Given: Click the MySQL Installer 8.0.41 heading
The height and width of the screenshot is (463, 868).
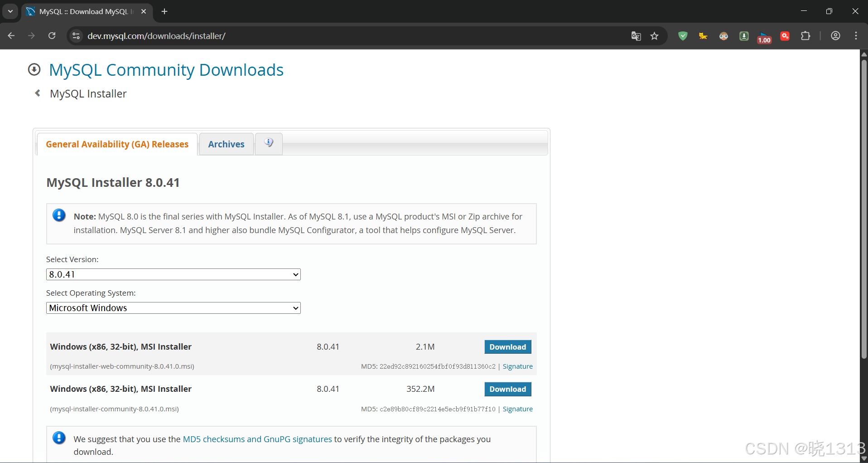Looking at the screenshot, I should (x=113, y=182).
